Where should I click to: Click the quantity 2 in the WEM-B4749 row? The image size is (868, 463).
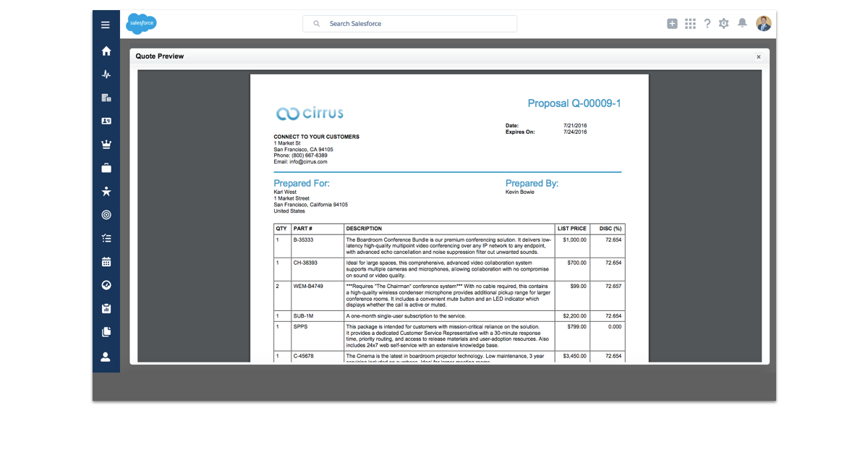[x=277, y=286]
